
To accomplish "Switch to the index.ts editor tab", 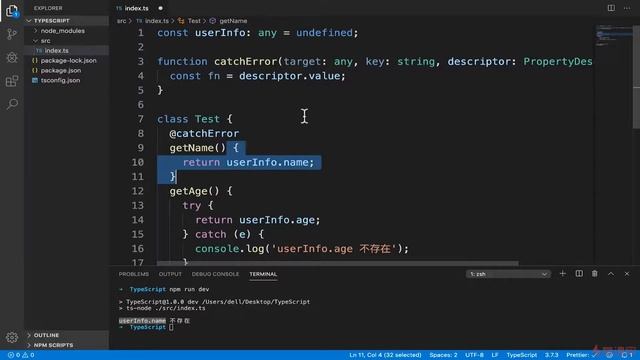I will pyautogui.click(x=136, y=8).
